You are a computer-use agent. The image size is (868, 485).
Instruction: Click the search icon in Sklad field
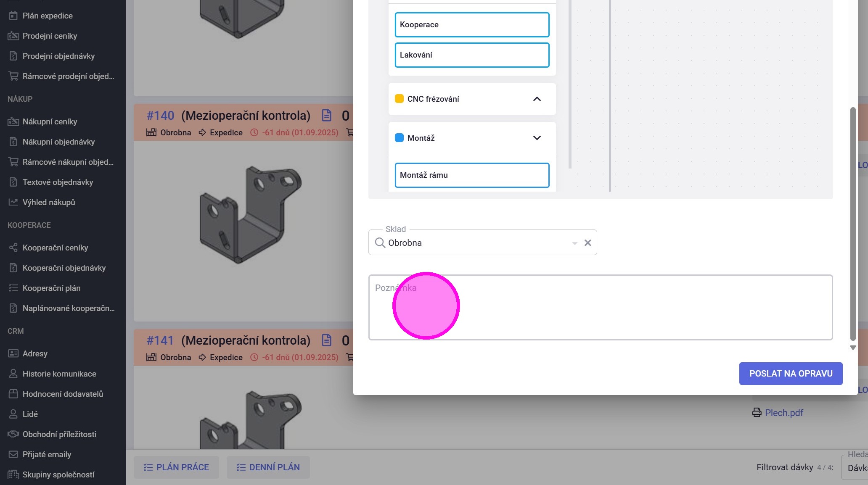pos(380,242)
